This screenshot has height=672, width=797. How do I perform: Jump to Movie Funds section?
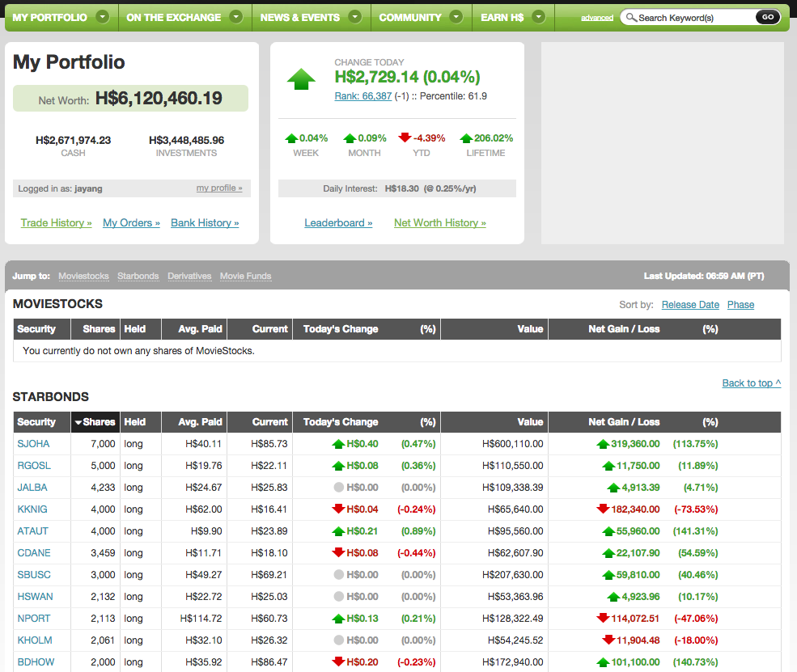coord(245,276)
